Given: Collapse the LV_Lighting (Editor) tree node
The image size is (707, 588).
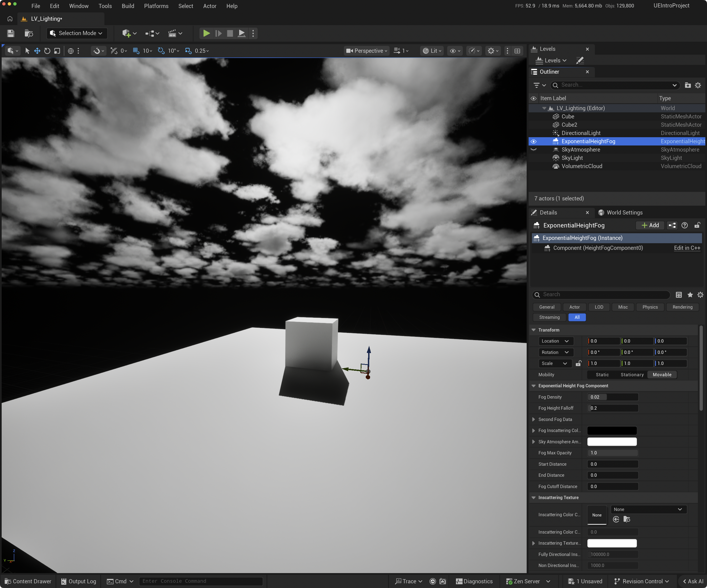Looking at the screenshot, I should tap(544, 108).
